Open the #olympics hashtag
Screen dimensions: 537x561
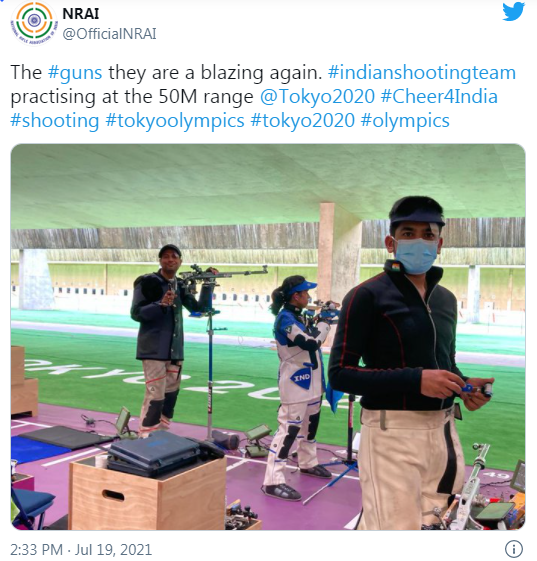[405, 121]
